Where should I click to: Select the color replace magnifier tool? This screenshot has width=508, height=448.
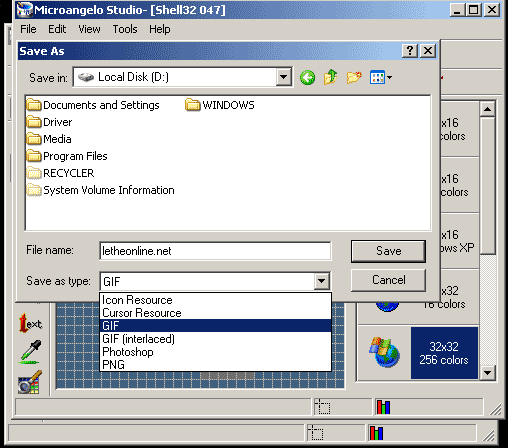(30, 382)
